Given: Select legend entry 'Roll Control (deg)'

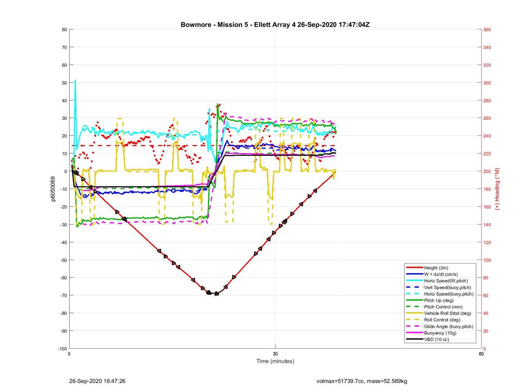Looking at the screenshot, I should [x=442, y=320].
